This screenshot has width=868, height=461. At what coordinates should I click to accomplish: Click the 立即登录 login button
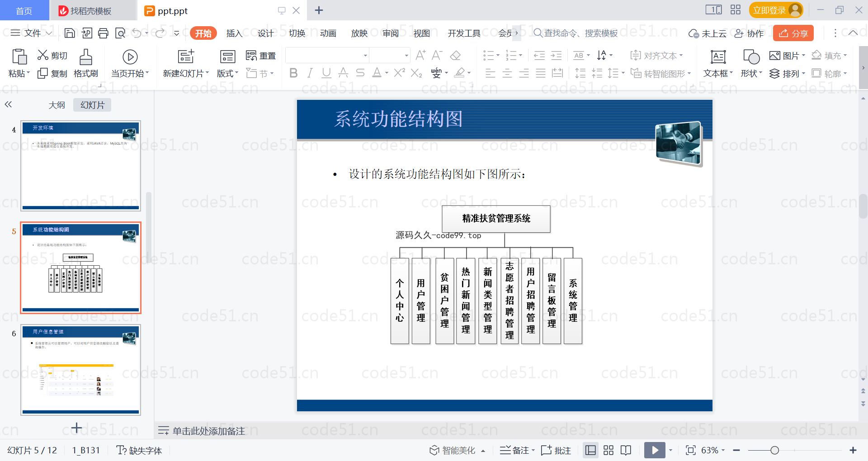pos(776,10)
